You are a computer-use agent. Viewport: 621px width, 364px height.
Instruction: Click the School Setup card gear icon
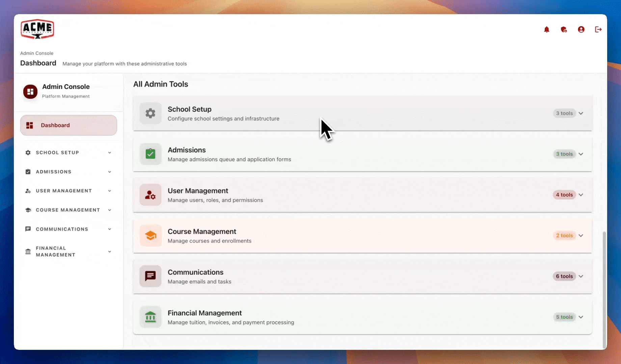click(x=151, y=113)
